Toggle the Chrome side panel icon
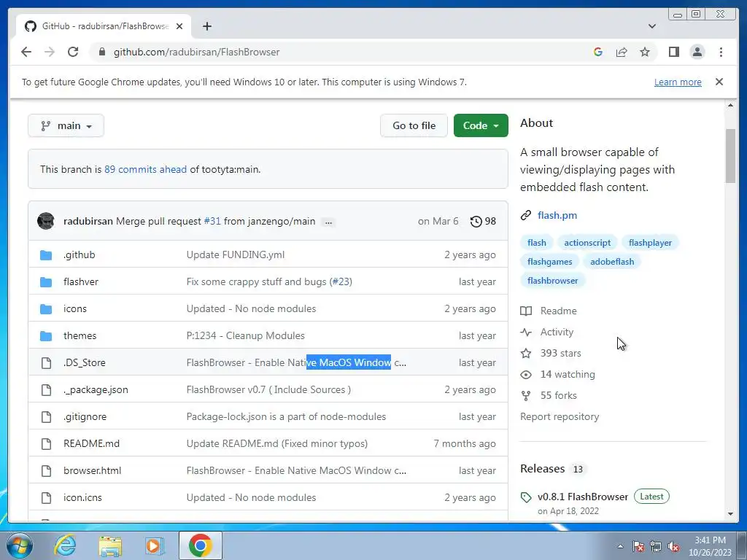 click(x=673, y=52)
